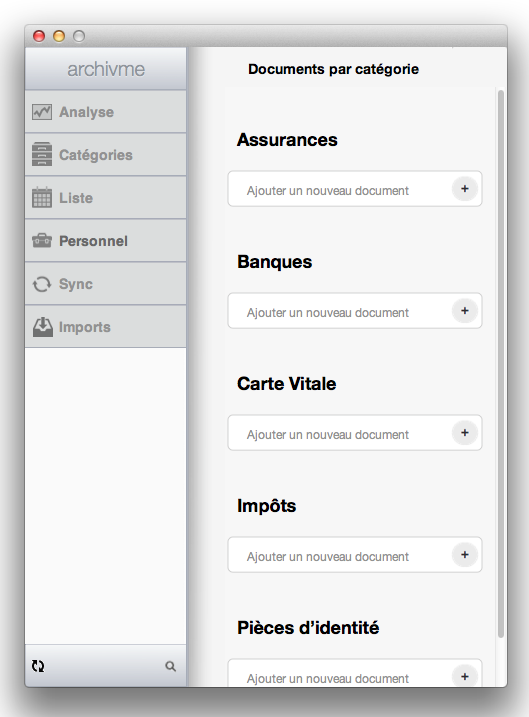Viewport: 529px width, 717px height.
Task: Open the Personnel briefcase icon
Action: (42, 241)
